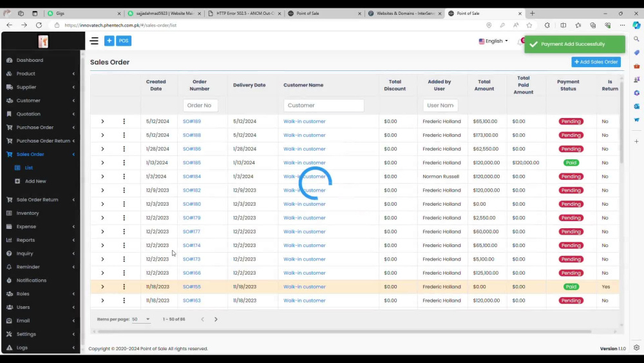Click the Add Sales Order button
The width and height of the screenshot is (644, 363).
point(596,62)
